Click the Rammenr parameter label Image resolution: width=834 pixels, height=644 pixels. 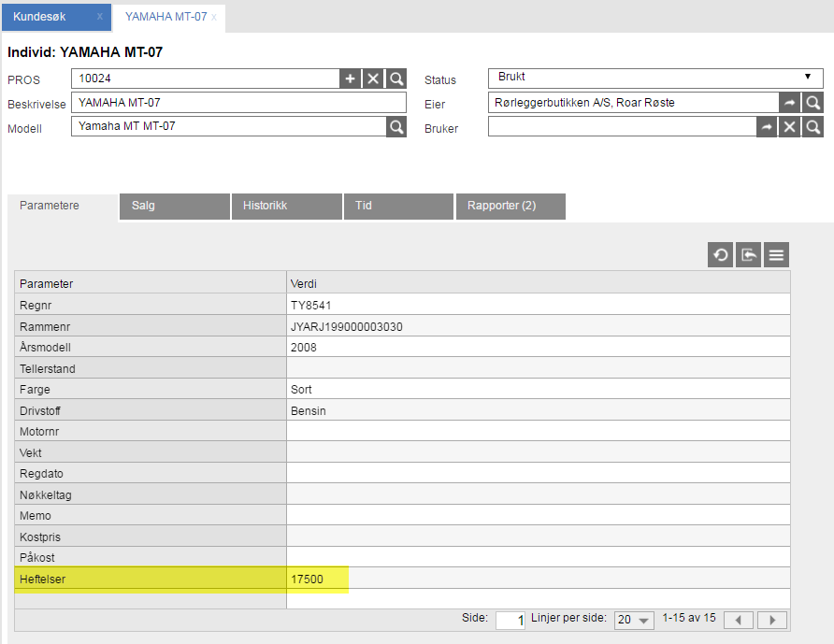click(45, 326)
